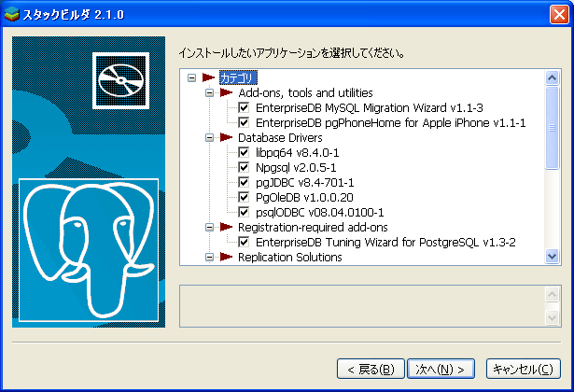This screenshot has width=574, height=392.
Task: Click the application list scrollbar thumb
Action: click(x=552, y=128)
